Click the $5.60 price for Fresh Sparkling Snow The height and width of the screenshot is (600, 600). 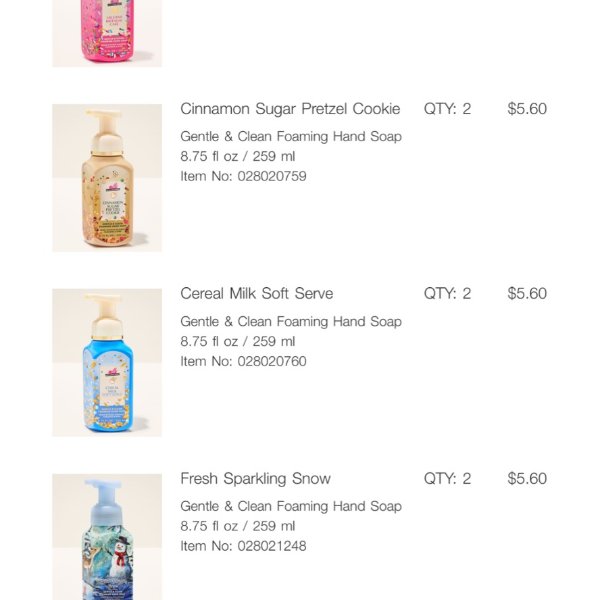coord(527,479)
